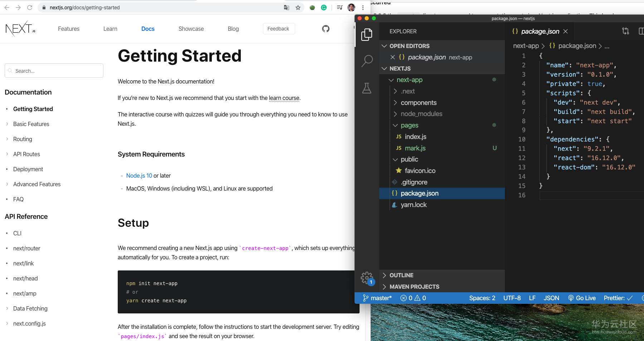
Task: Open Chrome's three-dot menu
Action: [363, 8]
